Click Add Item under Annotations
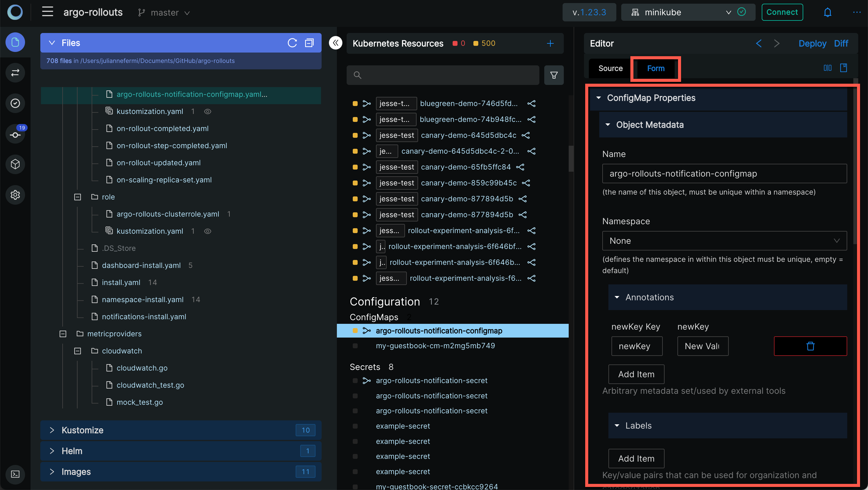Image resolution: width=868 pixels, height=490 pixels. (x=636, y=374)
